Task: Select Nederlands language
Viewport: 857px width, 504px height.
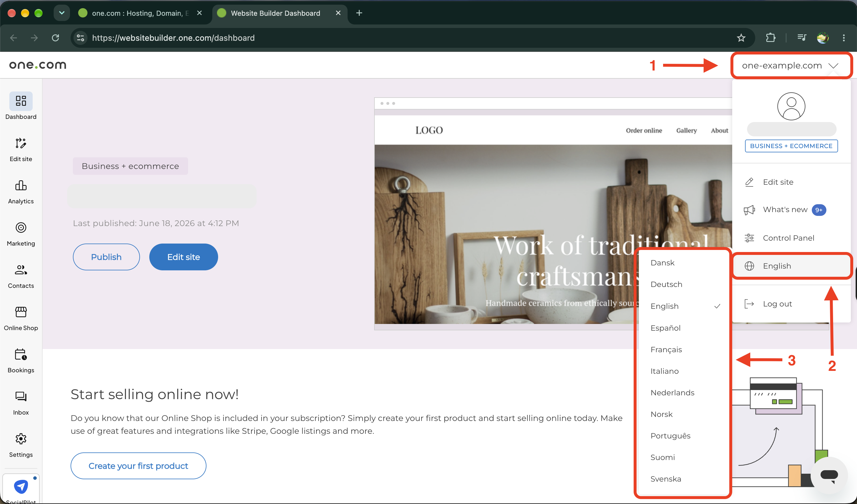Action: (683, 393)
